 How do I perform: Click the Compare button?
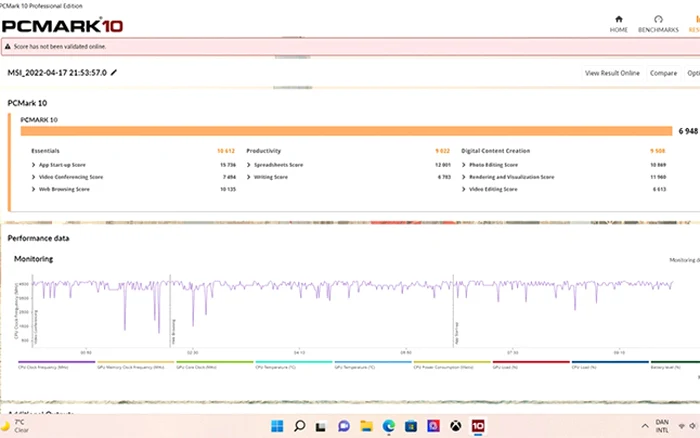tap(663, 73)
